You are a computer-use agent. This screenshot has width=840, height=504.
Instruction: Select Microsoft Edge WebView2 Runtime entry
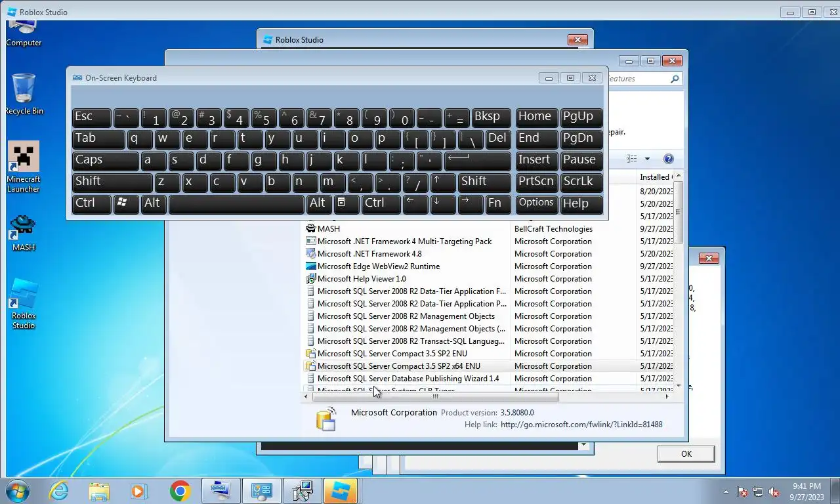click(488, 266)
